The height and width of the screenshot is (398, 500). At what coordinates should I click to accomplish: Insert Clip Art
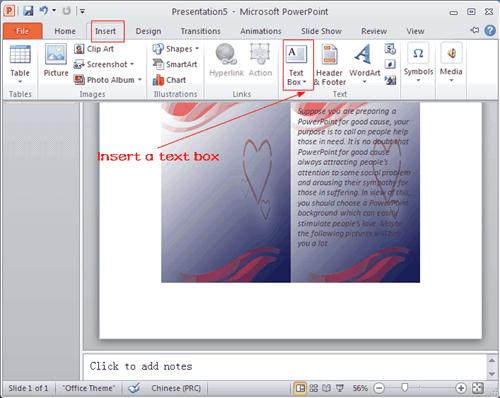coord(94,49)
